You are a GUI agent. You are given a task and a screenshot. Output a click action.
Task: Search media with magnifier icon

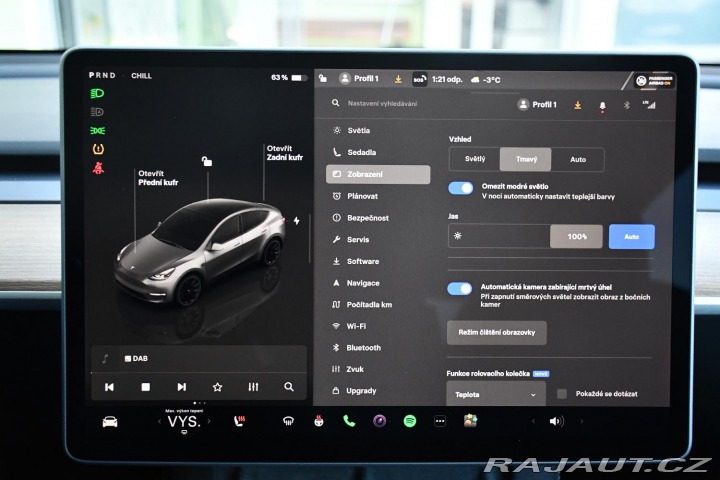point(289,387)
